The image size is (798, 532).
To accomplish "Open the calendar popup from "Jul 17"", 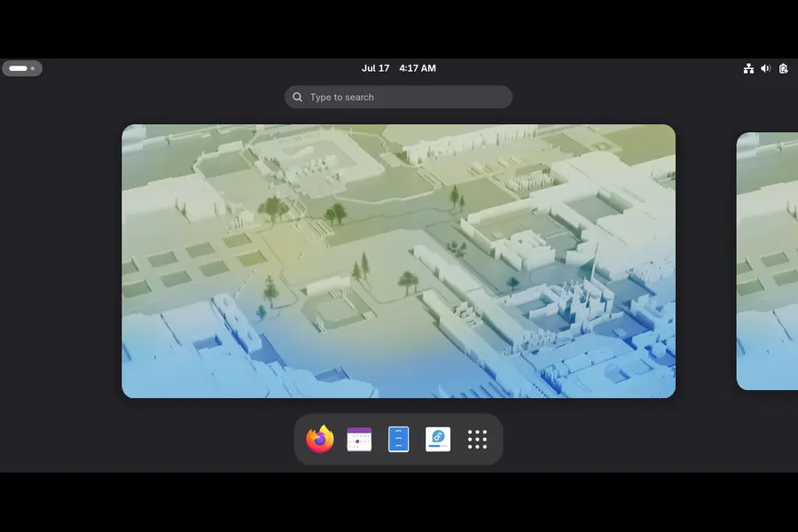I will pyautogui.click(x=375, y=68).
